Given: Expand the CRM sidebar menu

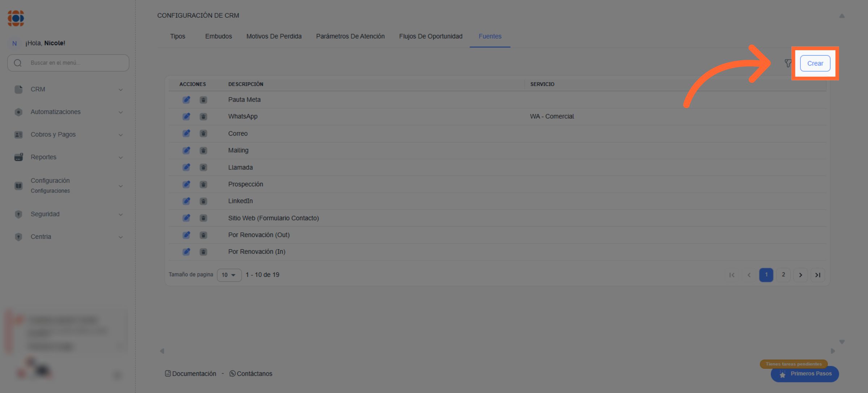Looking at the screenshot, I should click(68, 89).
